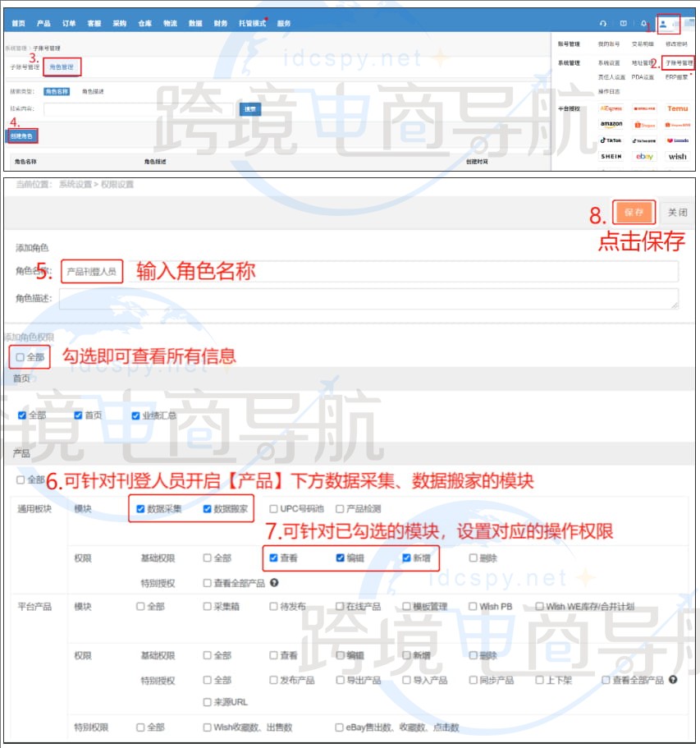The width and height of the screenshot is (700, 748).
Task: Open the notification bell icon
Action: tap(643, 24)
